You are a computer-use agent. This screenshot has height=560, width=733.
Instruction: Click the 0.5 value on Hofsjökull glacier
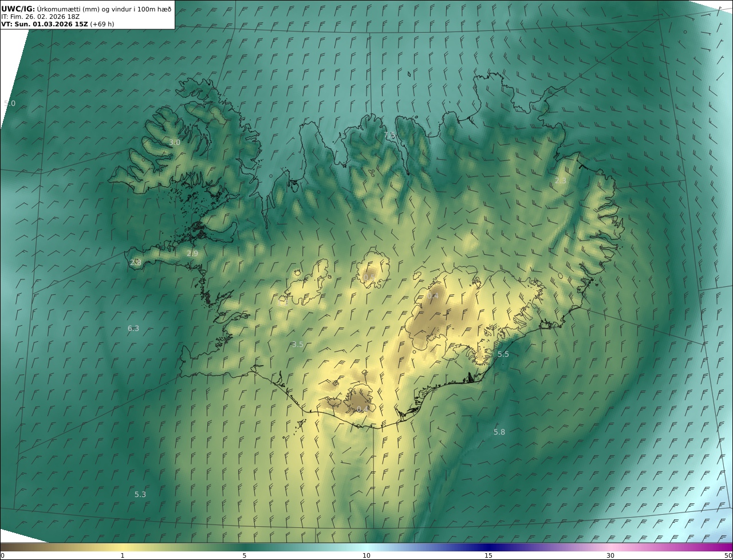click(x=369, y=278)
